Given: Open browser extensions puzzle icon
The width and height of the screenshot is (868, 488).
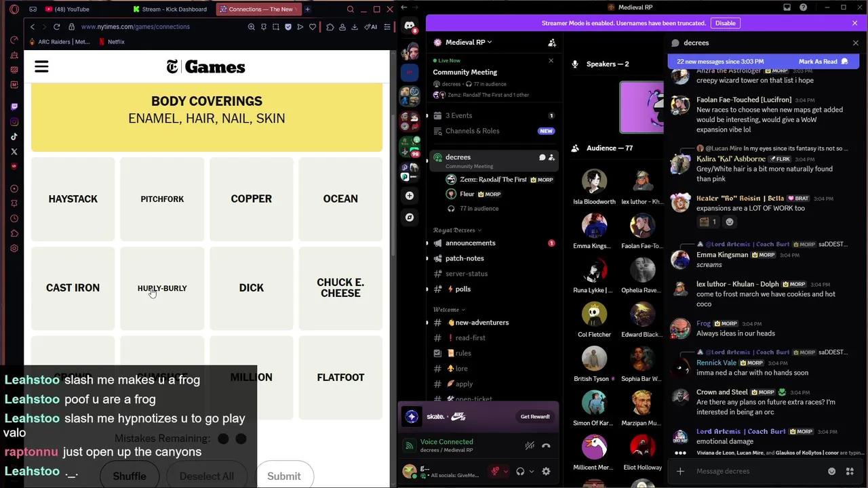Looking at the screenshot, I should click(x=330, y=26).
